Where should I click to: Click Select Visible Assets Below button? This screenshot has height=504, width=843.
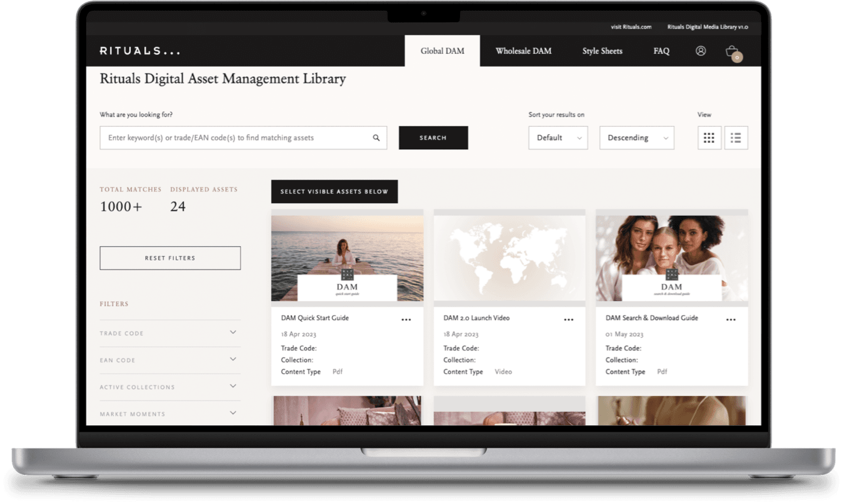(334, 192)
